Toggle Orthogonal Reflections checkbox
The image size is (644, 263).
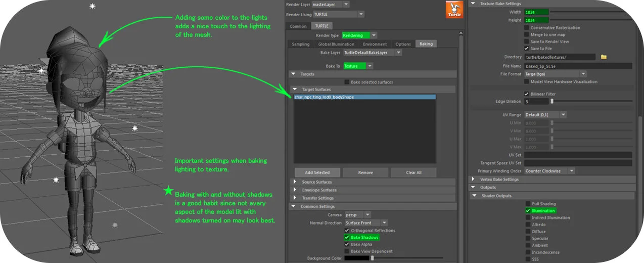pos(347,231)
